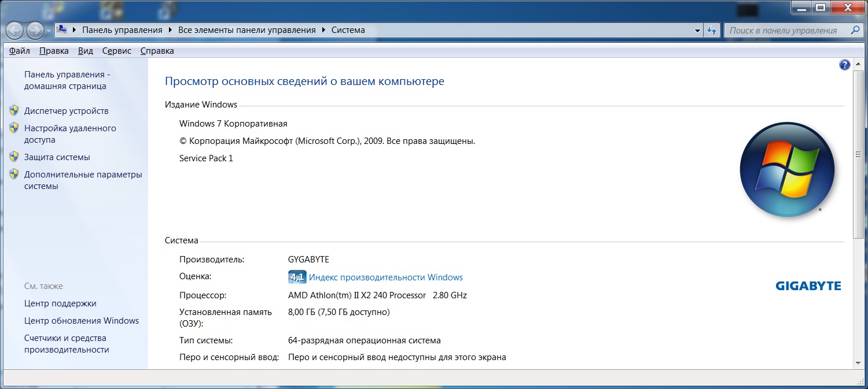Image resolution: width=868 pixels, height=389 pixels.
Task: Open the recent pages dropdown arrow
Action: 49,31
